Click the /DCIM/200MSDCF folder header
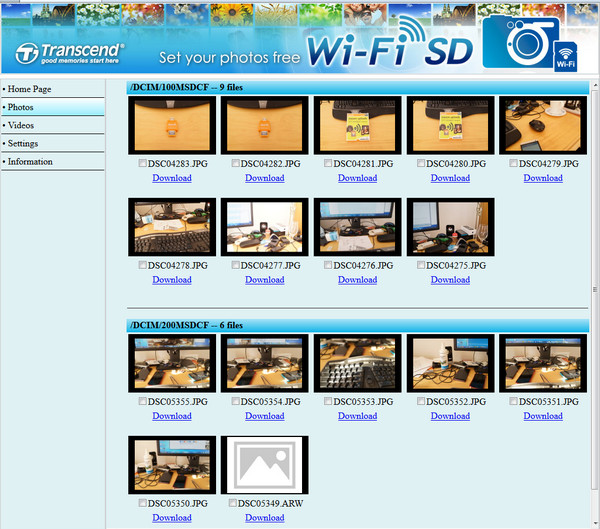This screenshot has height=529, width=600. pos(187,326)
